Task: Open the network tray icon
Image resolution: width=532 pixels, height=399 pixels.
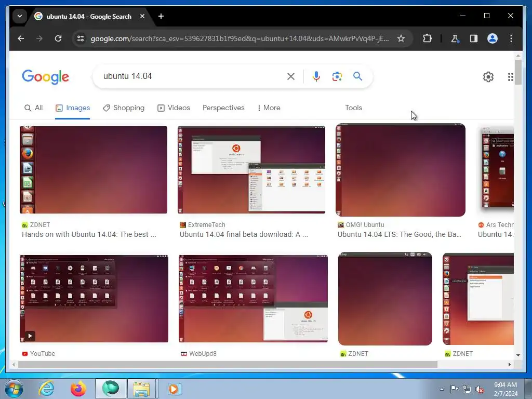Action: point(467,389)
